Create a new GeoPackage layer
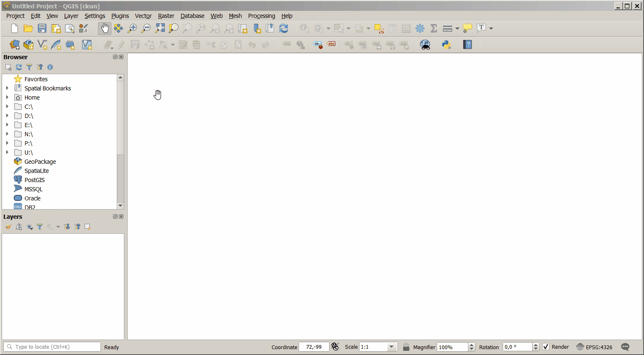The image size is (644, 355). pos(28,45)
